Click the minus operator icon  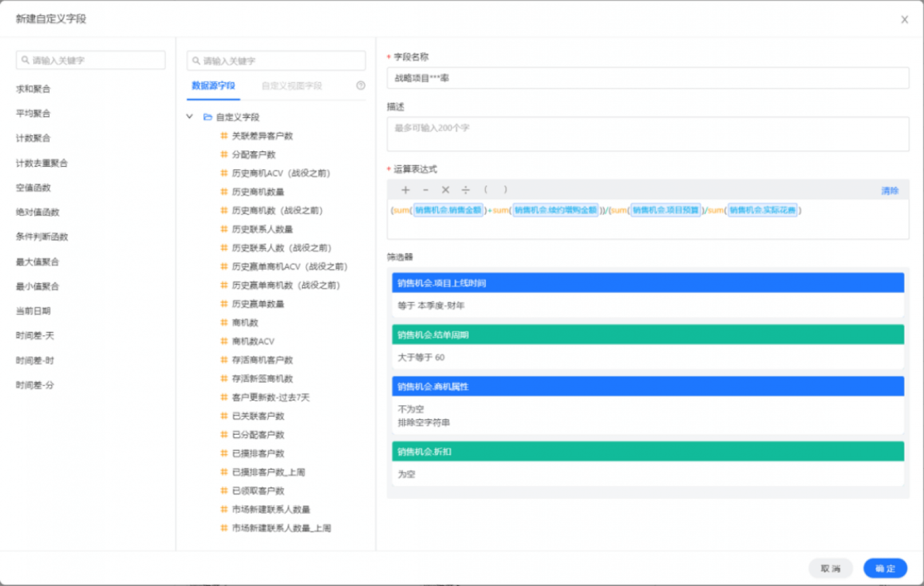coord(425,189)
